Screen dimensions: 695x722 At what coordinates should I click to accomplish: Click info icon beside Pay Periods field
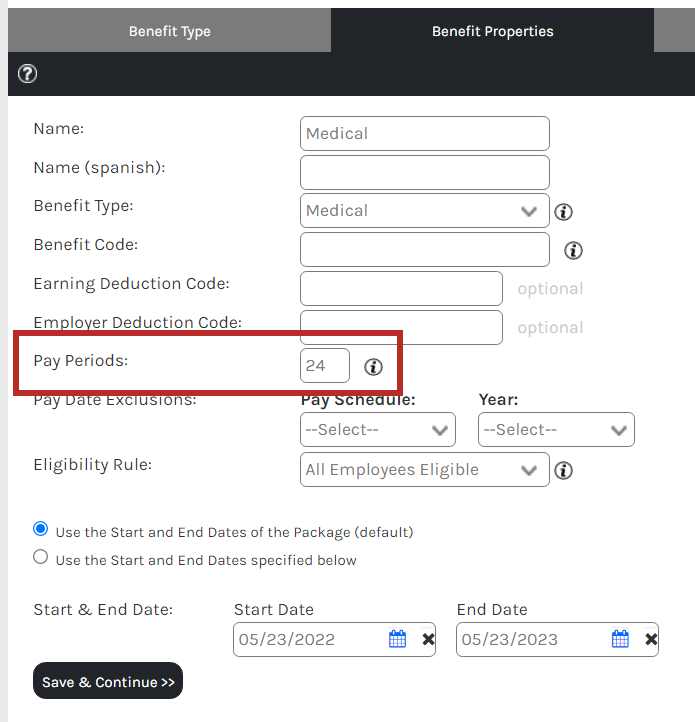(373, 367)
